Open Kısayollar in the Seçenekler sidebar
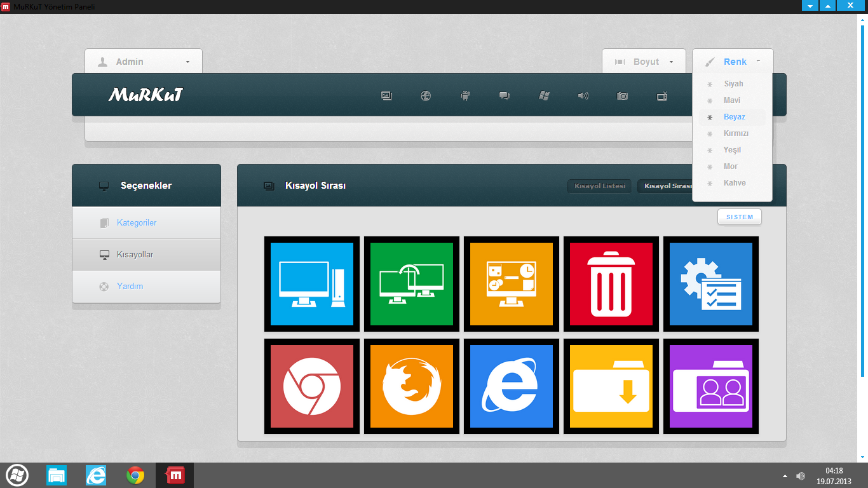Viewport: 868px width, 488px height. [146, 255]
